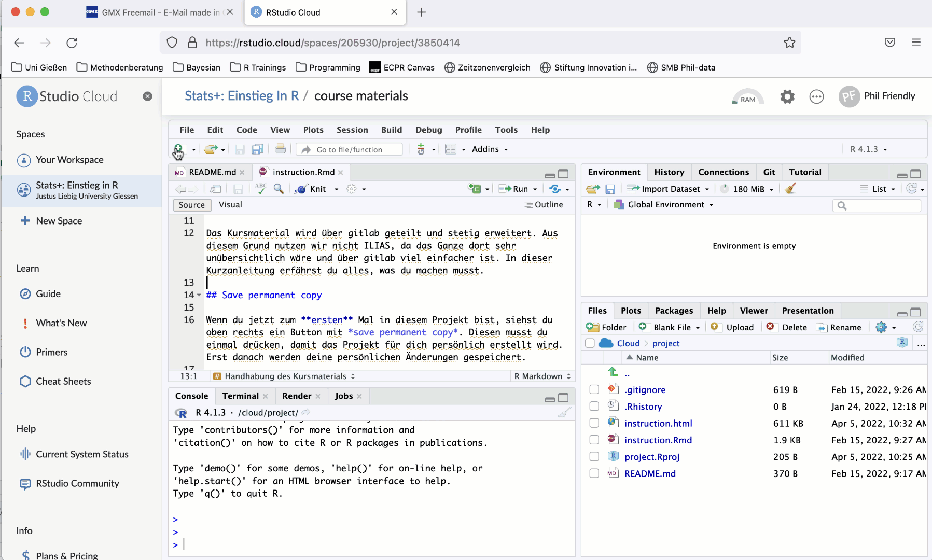The width and height of the screenshot is (932, 560).
Task: Switch to the Packages tab
Action: [x=674, y=311]
